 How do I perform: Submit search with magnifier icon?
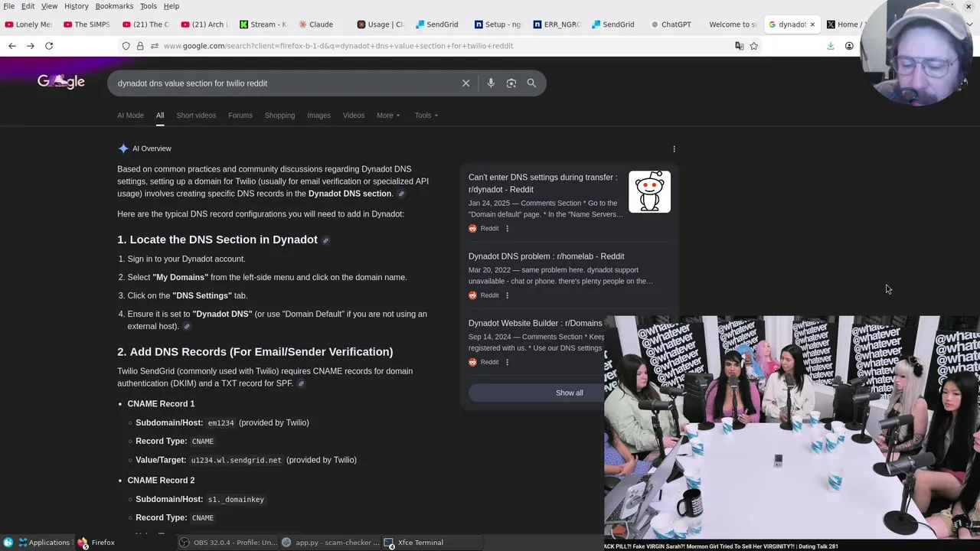point(531,83)
